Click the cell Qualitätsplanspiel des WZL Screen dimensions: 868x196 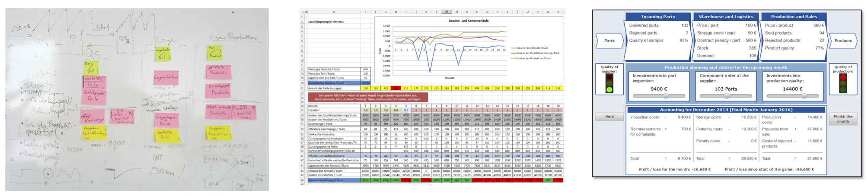tap(326, 21)
